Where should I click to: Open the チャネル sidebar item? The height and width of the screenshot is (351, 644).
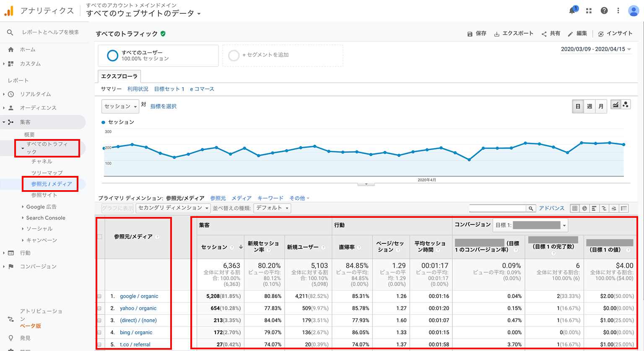(x=42, y=162)
